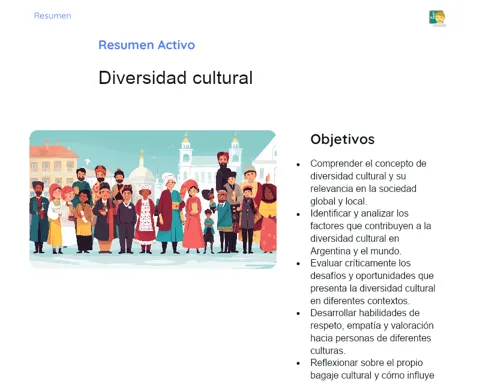Select the Resumen Activo heading
This screenshot has width=480, height=384.
[x=147, y=45]
